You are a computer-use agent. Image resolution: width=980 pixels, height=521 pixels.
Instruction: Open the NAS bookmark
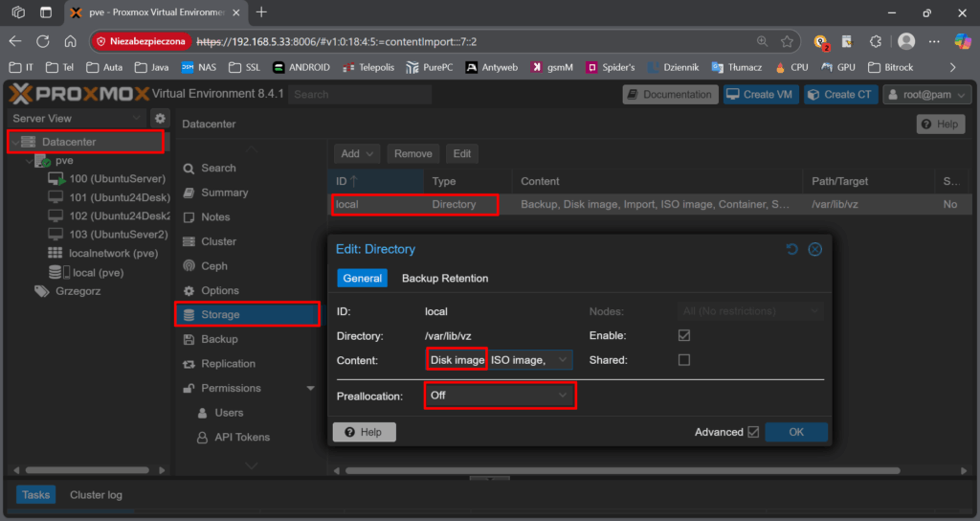tap(199, 68)
